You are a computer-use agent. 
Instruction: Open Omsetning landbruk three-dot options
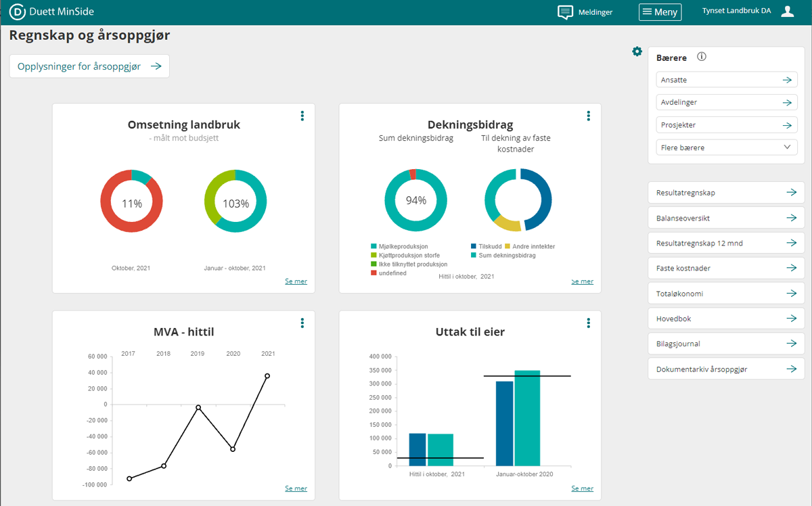302,116
